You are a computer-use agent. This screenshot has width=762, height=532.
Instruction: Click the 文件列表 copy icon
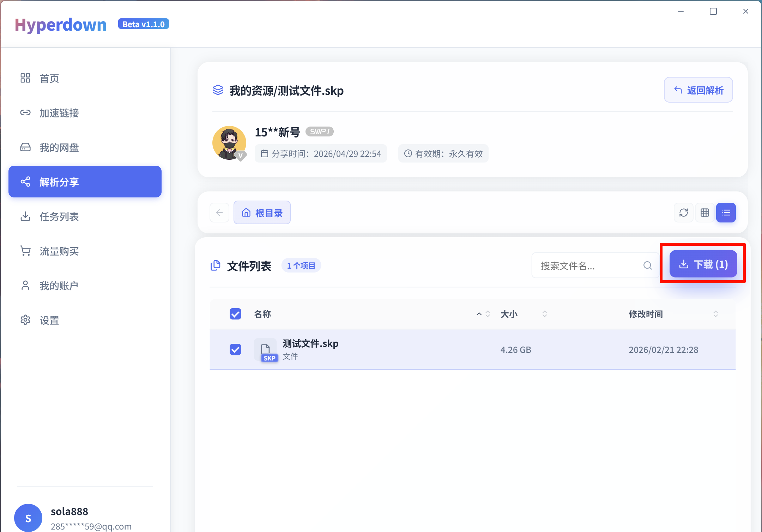point(215,265)
